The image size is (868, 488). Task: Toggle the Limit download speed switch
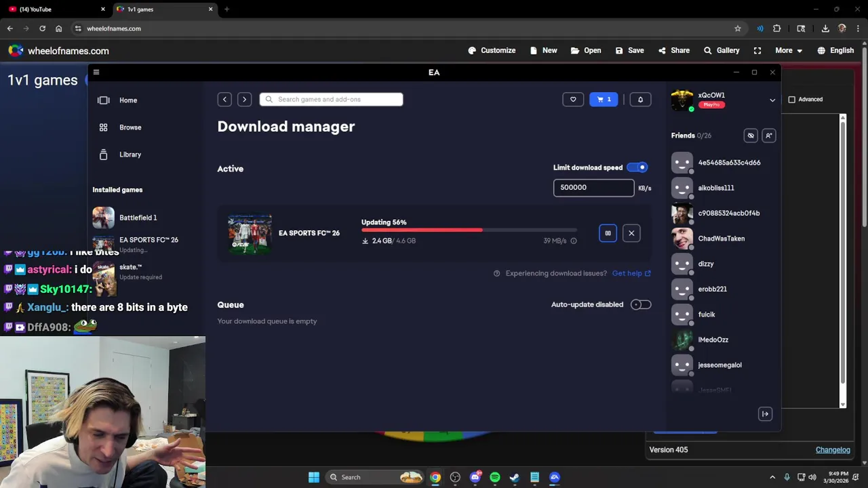[637, 167]
